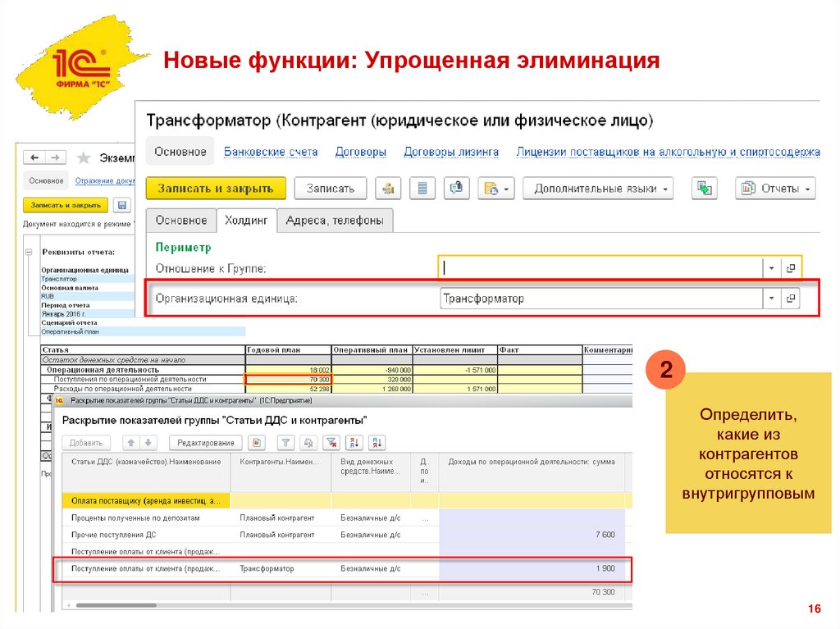The height and width of the screenshot is (629, 840).
Task: Open the Отражение докум... link in report window
Action: click(x=104, y=180)
